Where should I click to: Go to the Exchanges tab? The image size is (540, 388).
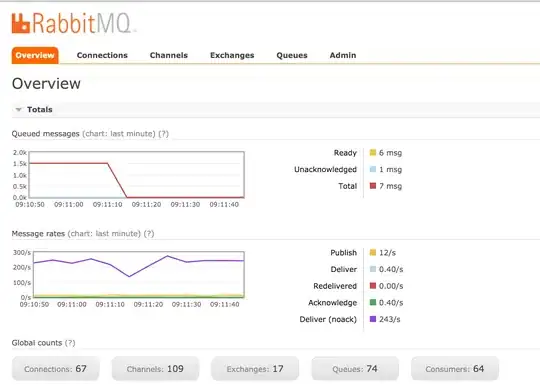pos(232,55)
